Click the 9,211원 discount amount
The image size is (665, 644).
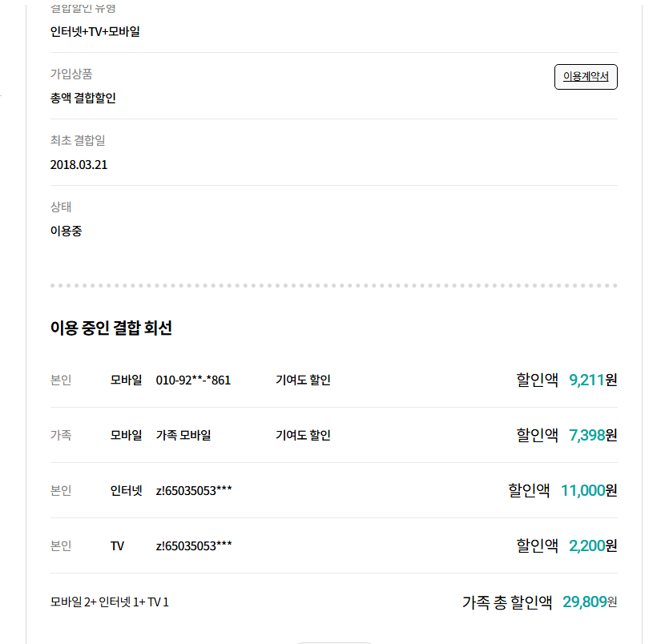click(593, 380)
